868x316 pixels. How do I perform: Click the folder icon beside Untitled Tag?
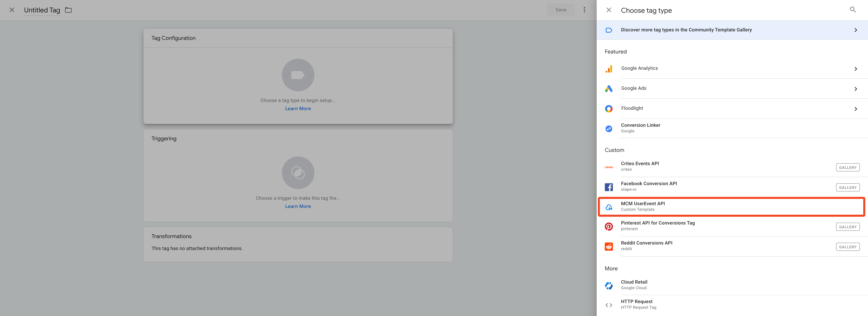[68, 10]
